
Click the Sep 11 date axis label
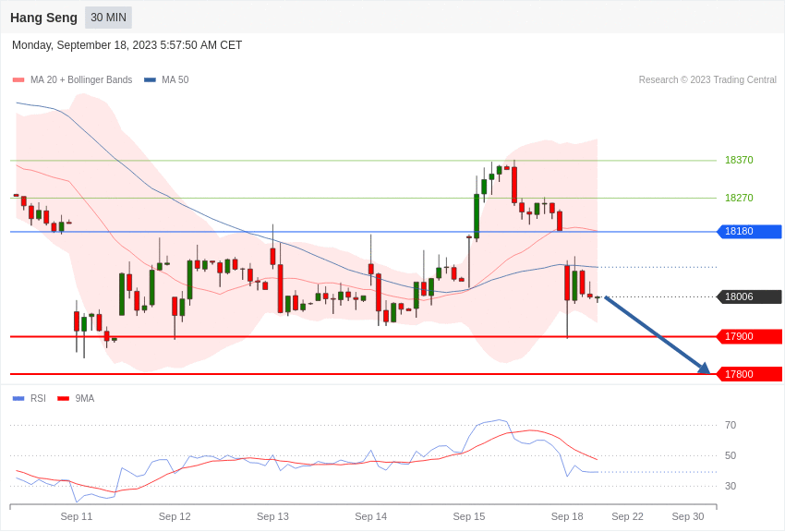click(x=77, y=516)
